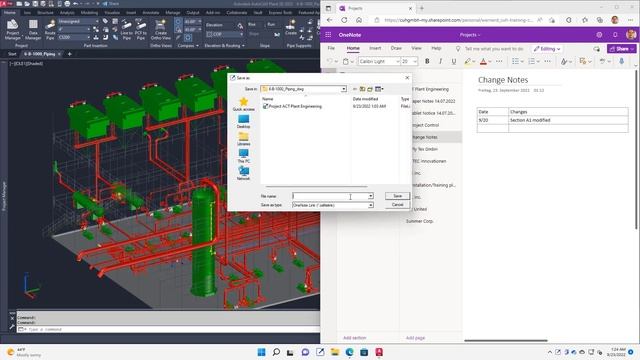Viewport: 640px width, 360px height.
Task: Open the File name dropdown arrow
Action: 371,196
